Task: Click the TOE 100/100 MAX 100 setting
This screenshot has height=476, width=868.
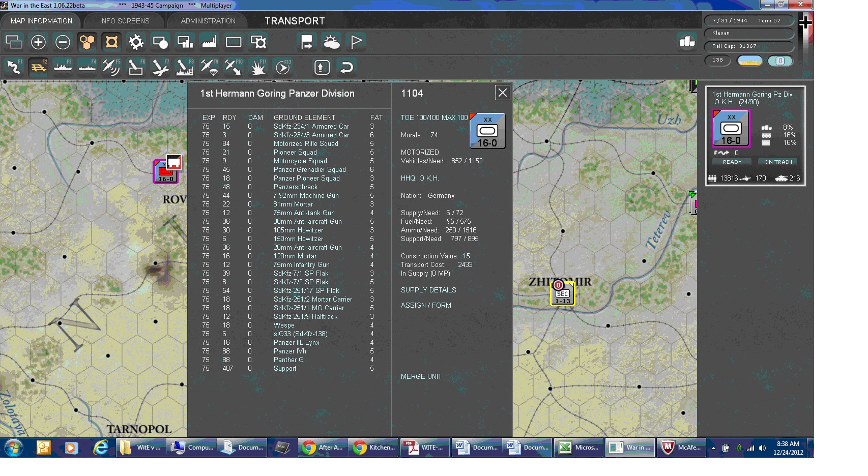Action: (434, 117)
